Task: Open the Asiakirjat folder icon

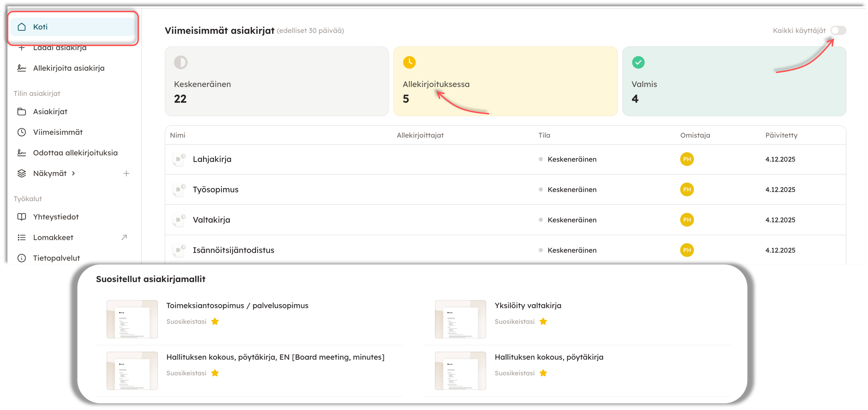Action: (x=22, y=112)
